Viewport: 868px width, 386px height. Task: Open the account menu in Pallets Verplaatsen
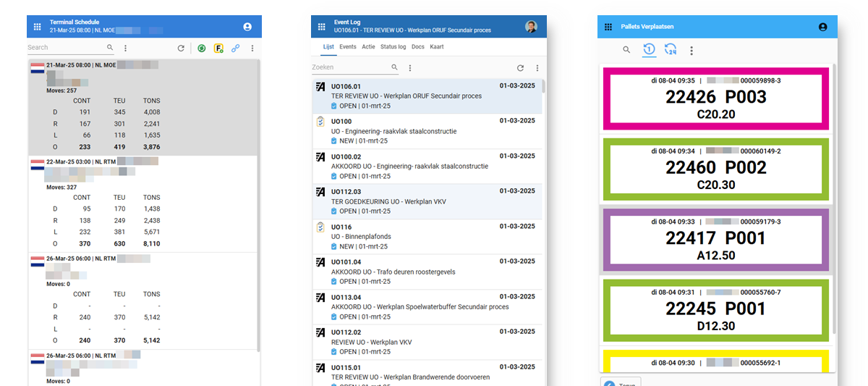pos(822,27)
